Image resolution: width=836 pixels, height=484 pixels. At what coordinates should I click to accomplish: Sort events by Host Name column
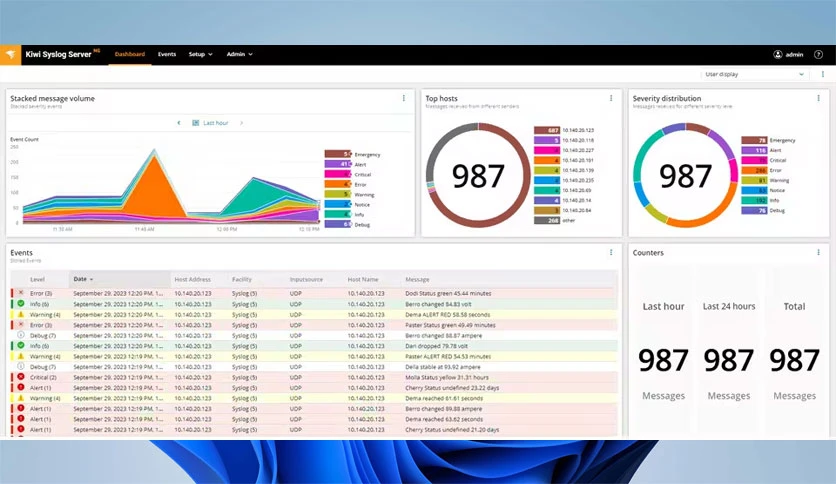(363, 279)
